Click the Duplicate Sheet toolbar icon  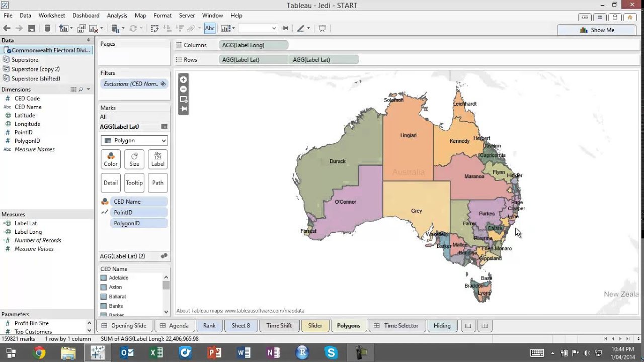click(81, 29)
